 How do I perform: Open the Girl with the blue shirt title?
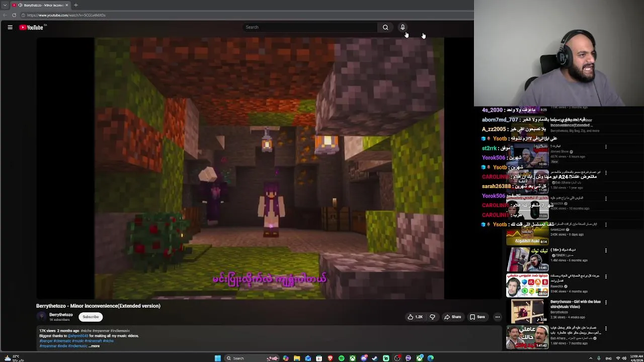pos(576,304)
